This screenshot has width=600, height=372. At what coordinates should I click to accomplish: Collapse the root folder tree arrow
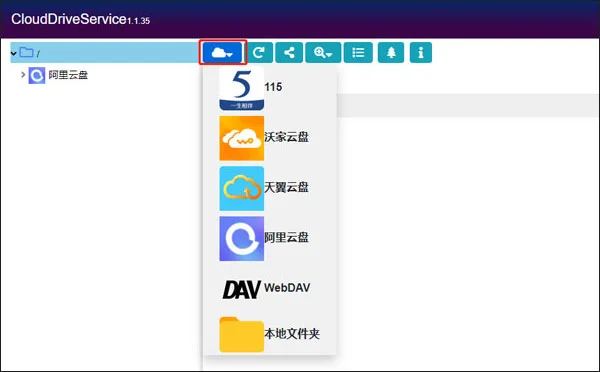tap(14, 53)
